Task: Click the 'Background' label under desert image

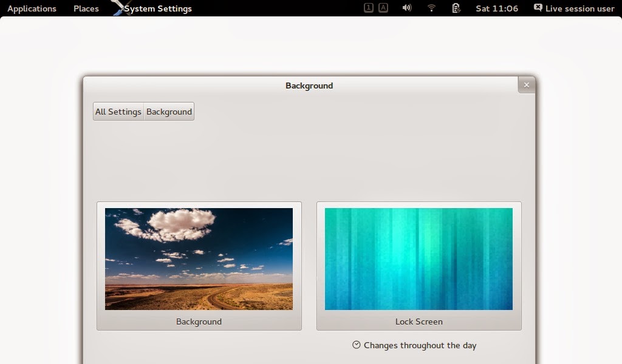Action: [x=199, y=322]
